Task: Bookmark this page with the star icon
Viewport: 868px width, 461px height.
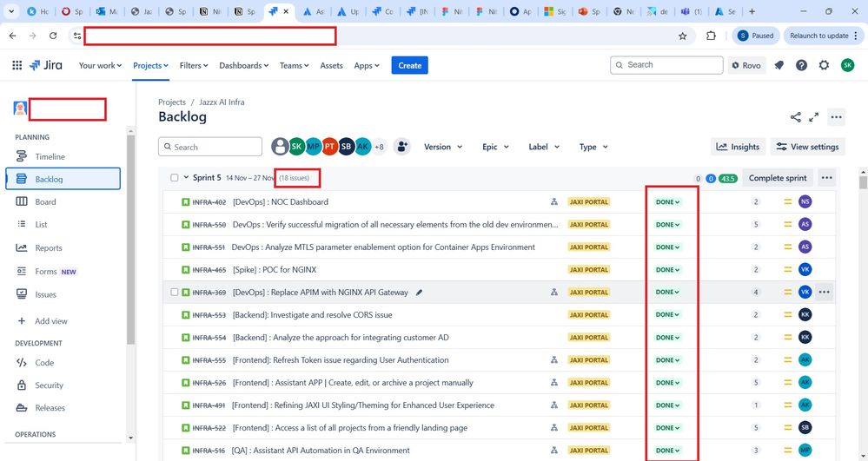Action: pos(682,36)
